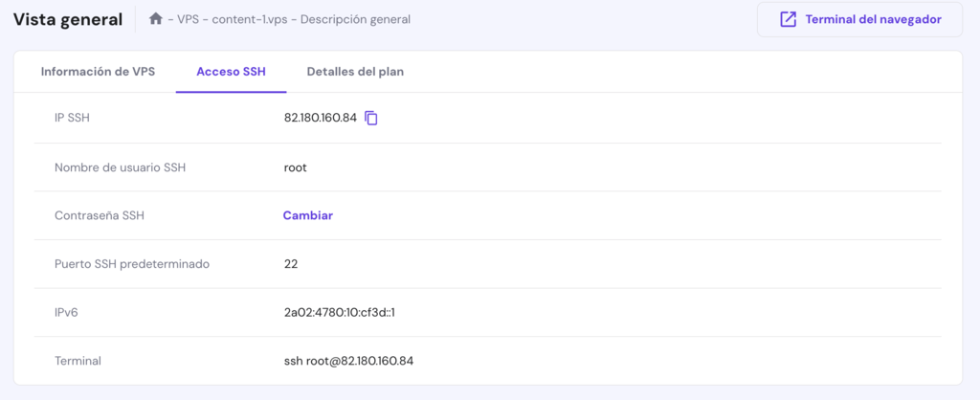Image resolution: width=980 pixels, height=400 pixels.
Task: Click the ssh root@82.180.160.84 command text
Action: [348, 361]
